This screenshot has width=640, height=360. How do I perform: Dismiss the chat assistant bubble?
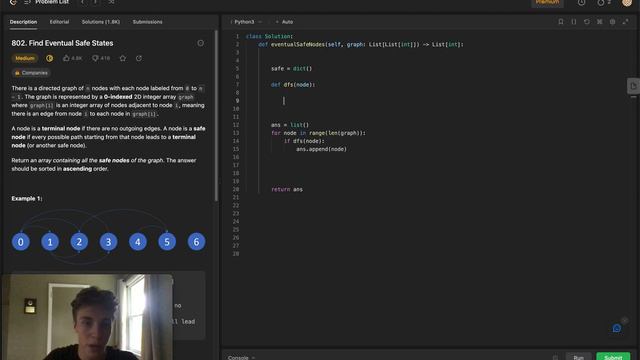(x=624, y=320)
